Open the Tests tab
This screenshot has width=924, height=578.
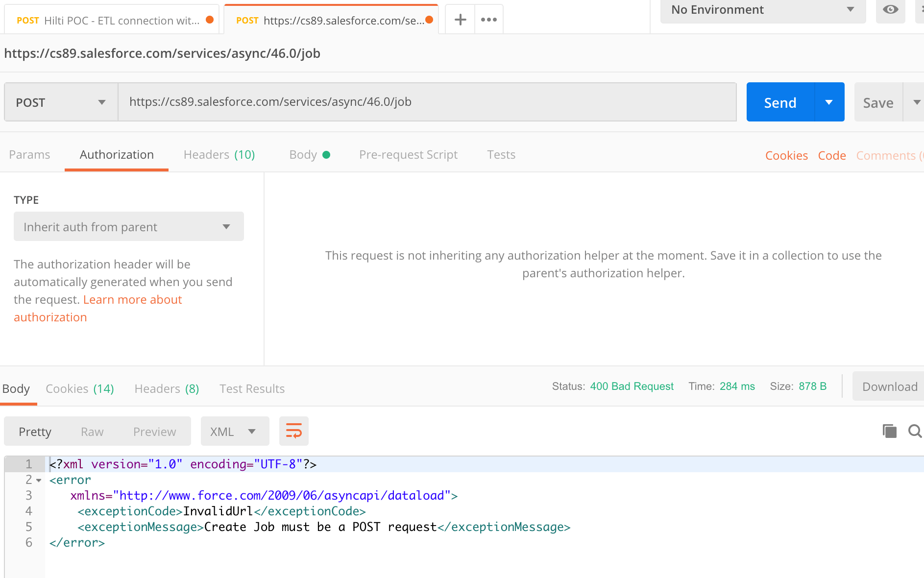coord(501,155)
